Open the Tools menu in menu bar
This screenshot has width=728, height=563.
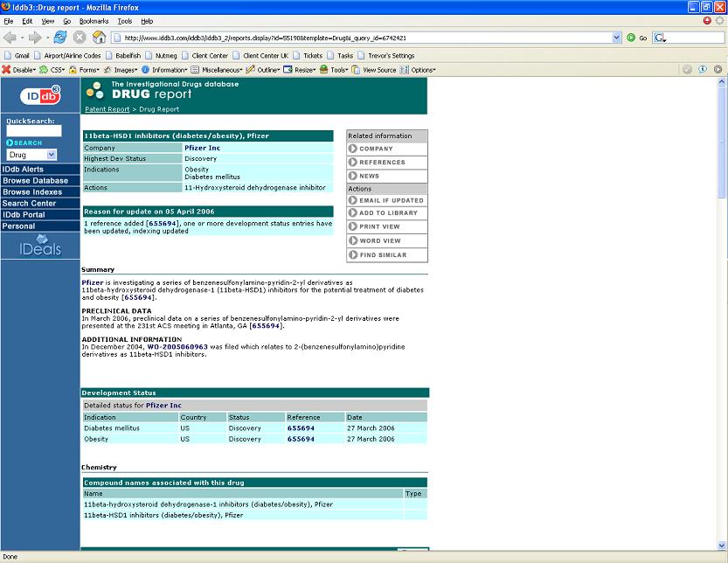(x=125, y=21)
